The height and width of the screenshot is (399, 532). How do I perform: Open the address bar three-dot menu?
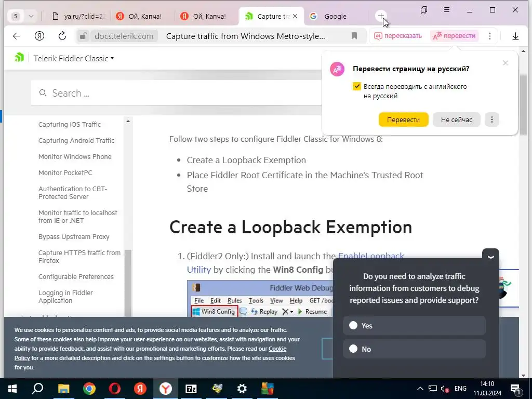(x=489, y=36)
